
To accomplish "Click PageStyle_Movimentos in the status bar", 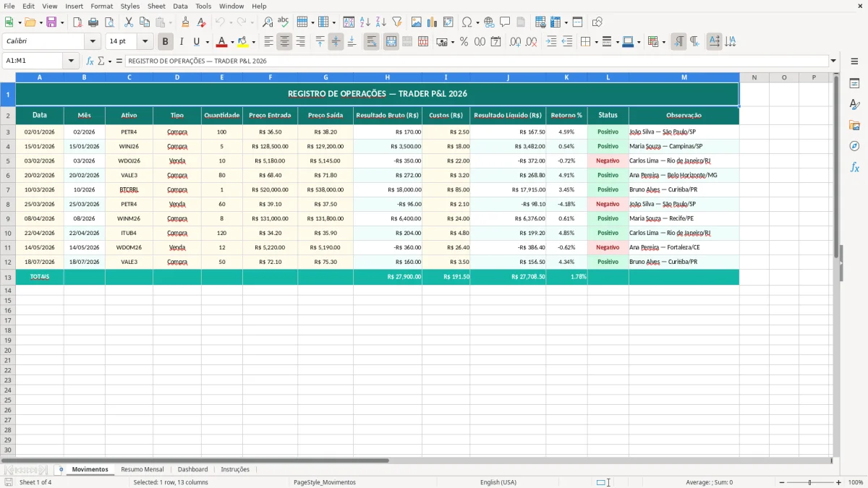I will point(324,482).
